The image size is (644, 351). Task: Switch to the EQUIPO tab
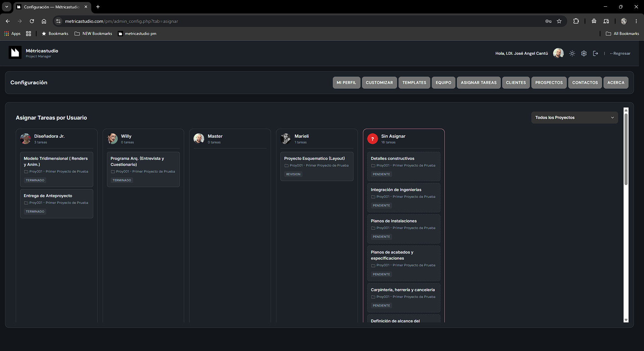443,83
